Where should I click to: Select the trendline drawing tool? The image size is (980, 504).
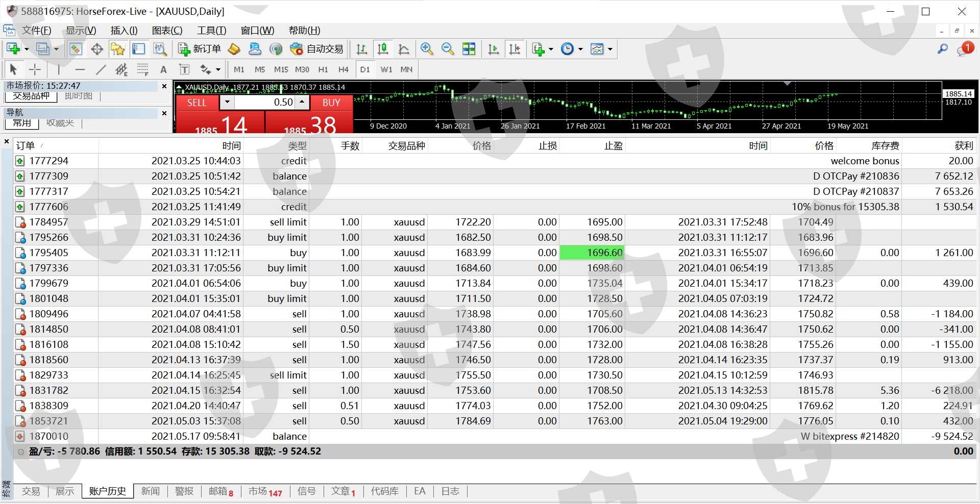(101, 69)
